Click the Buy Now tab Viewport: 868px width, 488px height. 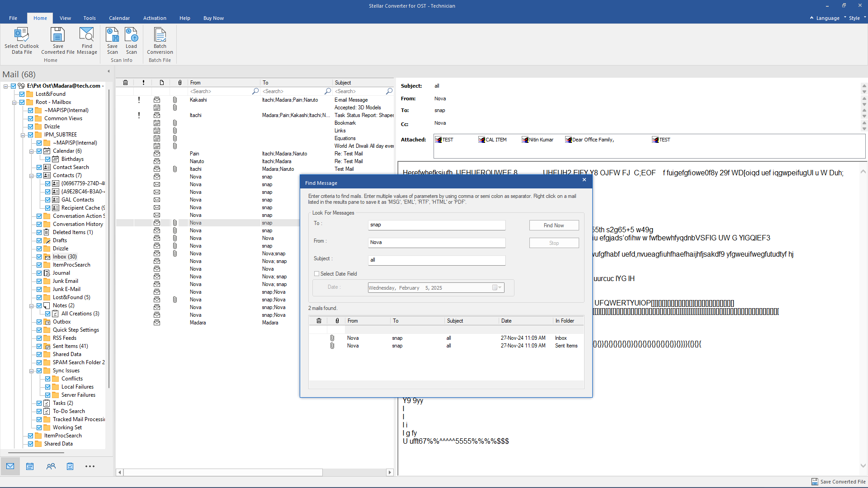pyautogui.click(x=213, y=18)
